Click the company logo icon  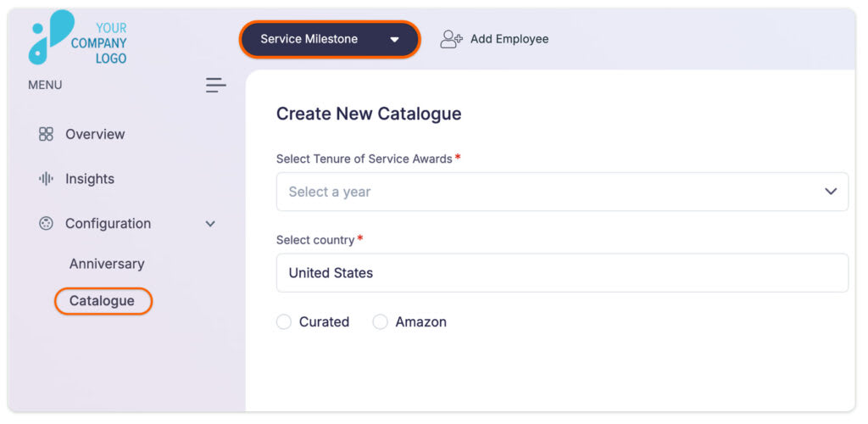pyautogui.click(x=51, y=37)
